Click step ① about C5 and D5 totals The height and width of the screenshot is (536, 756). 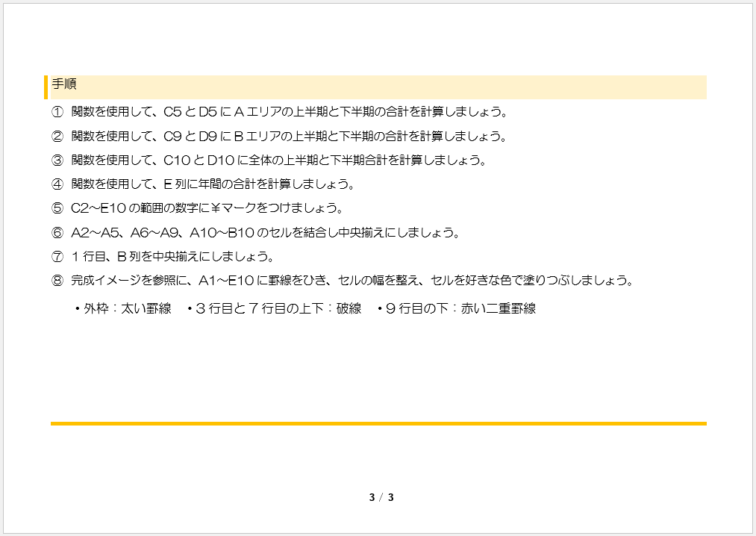point(280,112)
